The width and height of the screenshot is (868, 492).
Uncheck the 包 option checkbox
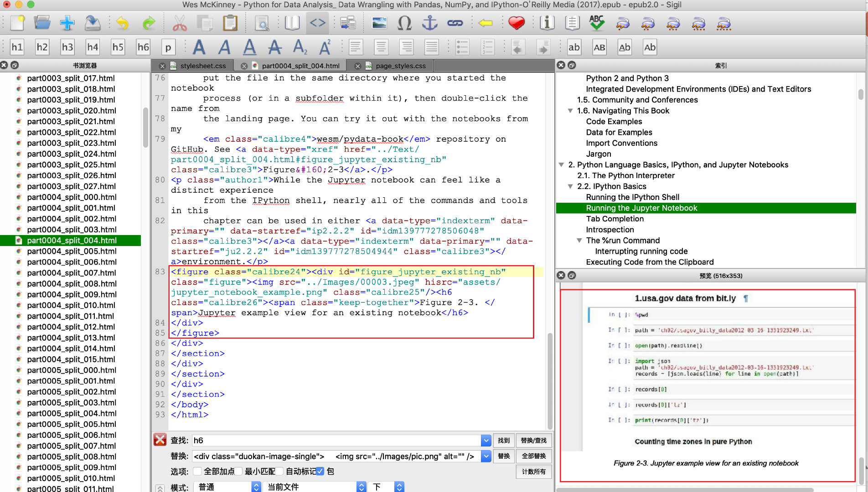pyautogui.click(x=320, y=471)
